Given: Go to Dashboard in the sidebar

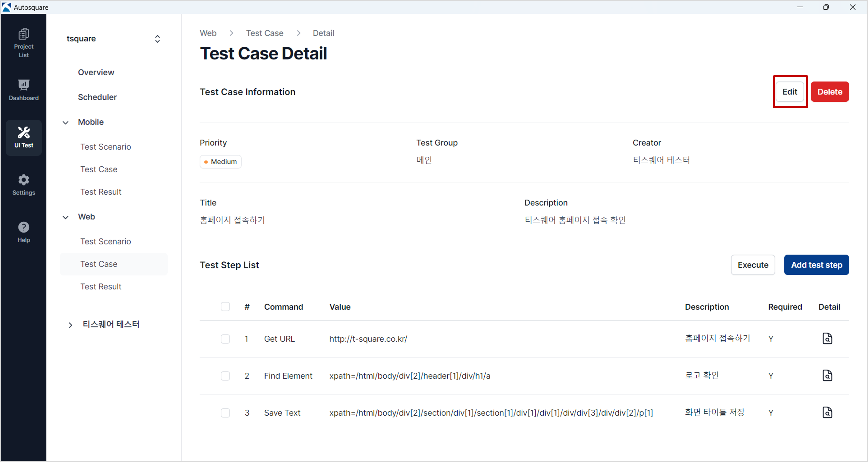Looking at the screenshot, I should click(24, 90).
